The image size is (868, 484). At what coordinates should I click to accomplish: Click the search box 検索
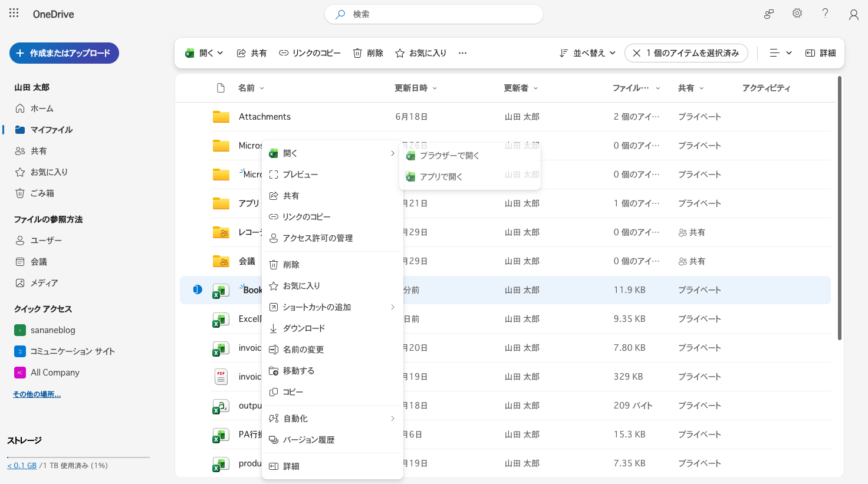coord(434,14)
